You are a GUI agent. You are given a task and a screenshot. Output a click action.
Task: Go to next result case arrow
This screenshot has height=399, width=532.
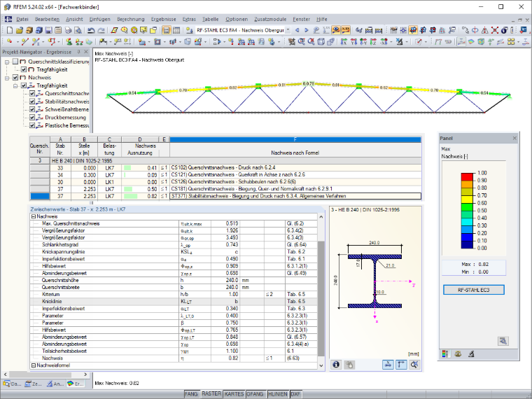coord(307,30)
